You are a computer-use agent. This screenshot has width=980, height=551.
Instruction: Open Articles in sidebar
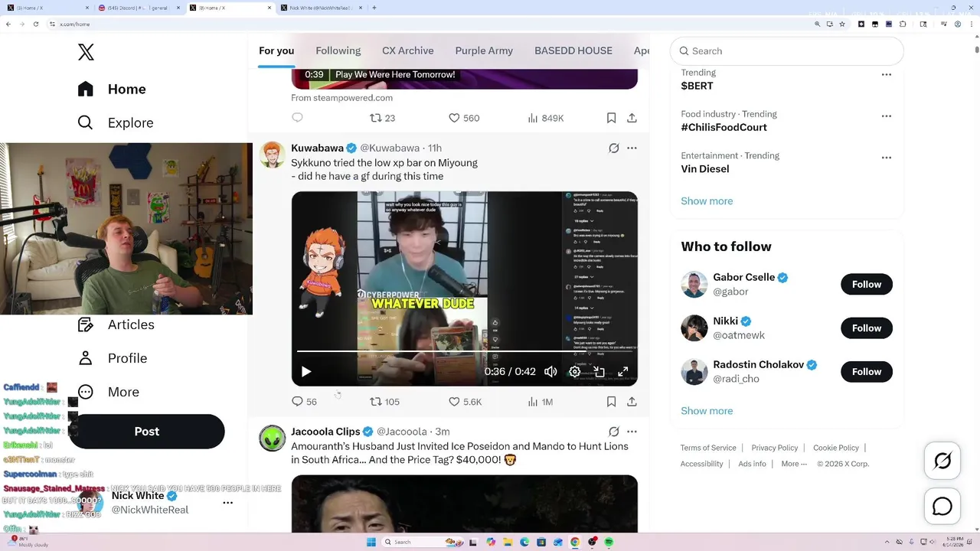pyautogui.click(x=116, y=324)
